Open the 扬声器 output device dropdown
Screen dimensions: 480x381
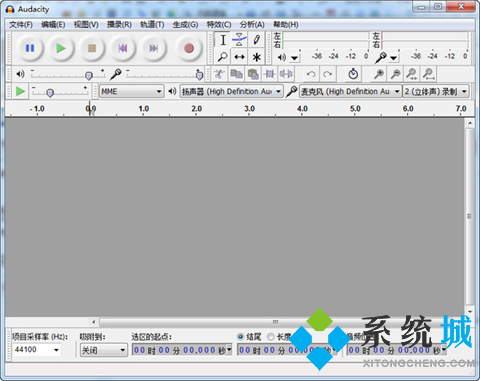click(232, 91)
